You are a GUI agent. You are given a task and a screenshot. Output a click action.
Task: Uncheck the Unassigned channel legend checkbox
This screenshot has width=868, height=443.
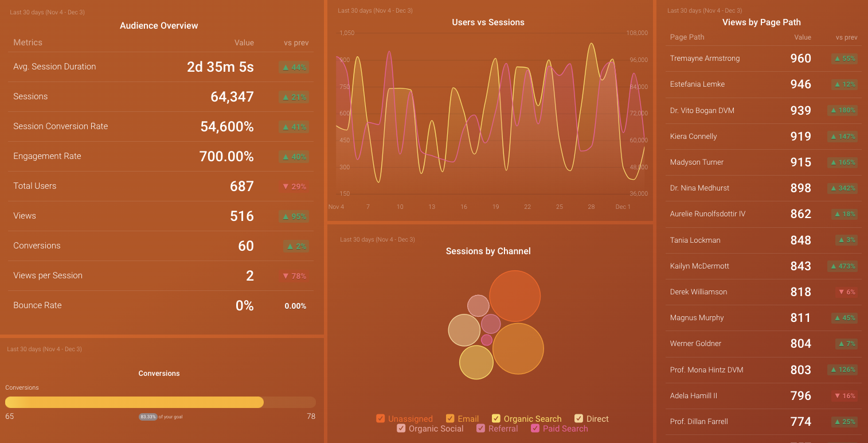(x=380, y=418)
